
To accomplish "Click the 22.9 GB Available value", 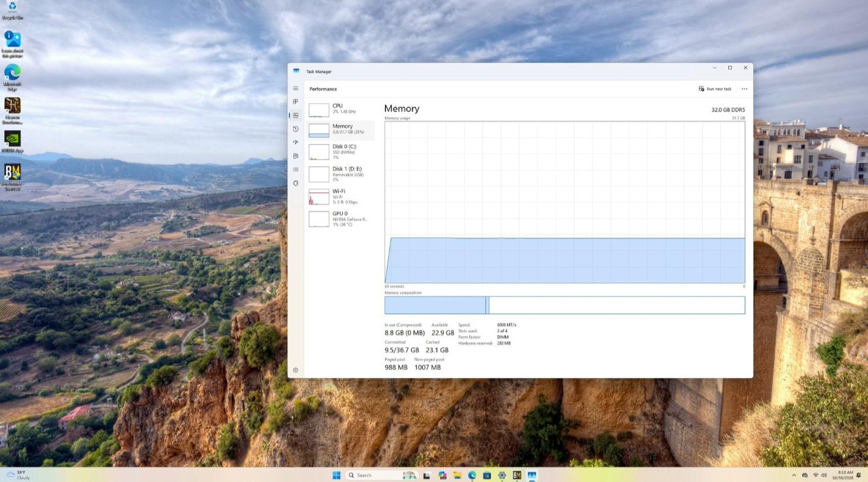I will (443, 333).
